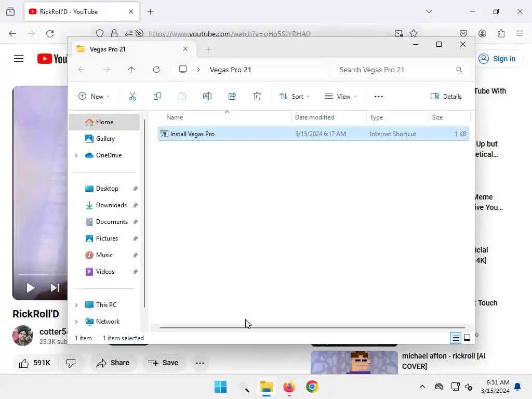Open Pictures in quick access
Image resolution: width=532 pixels, height=399 pixels.
104,238
